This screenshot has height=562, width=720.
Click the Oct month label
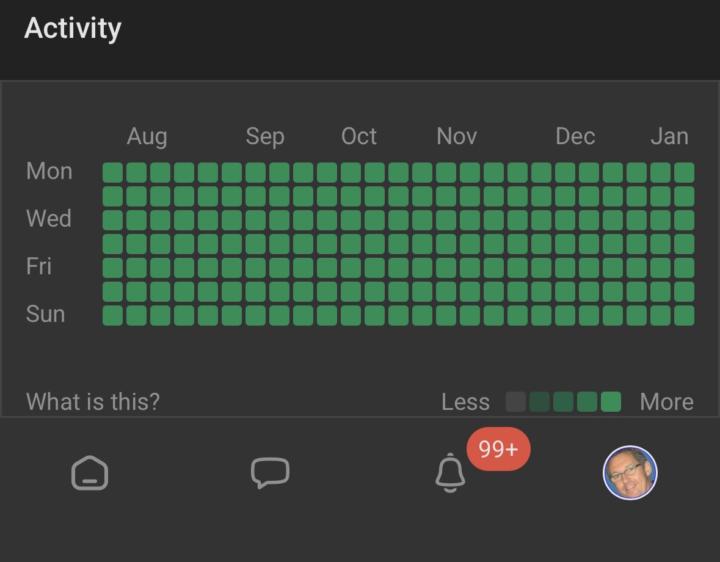359,137
